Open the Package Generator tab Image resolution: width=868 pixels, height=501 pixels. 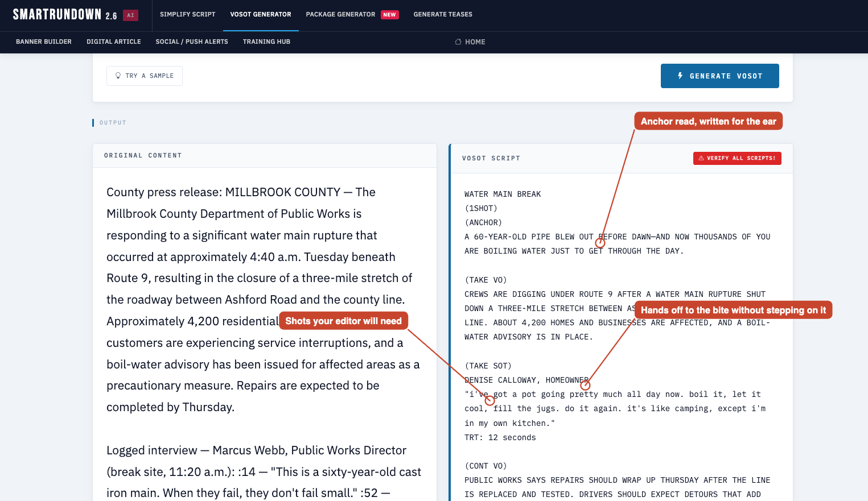340,14
